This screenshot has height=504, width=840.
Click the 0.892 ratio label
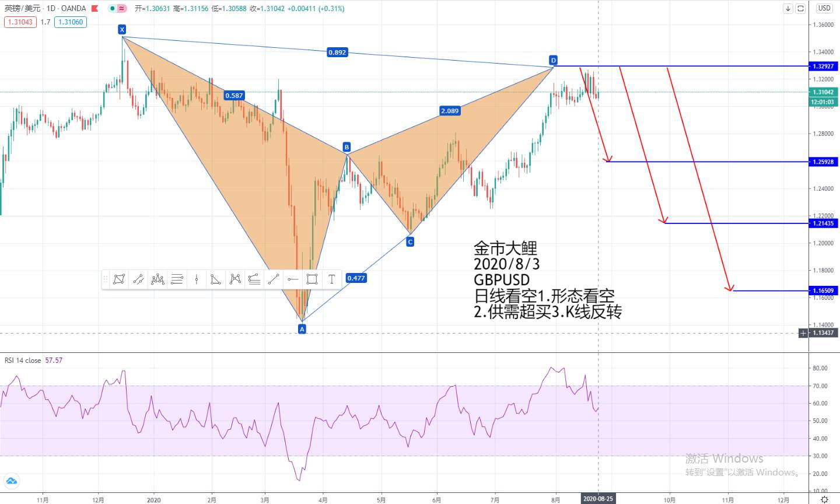click(337, 52)
